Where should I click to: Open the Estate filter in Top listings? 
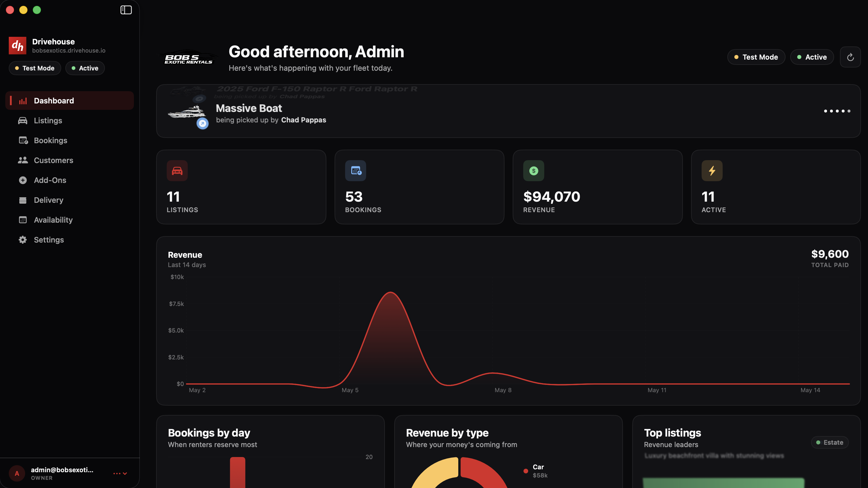click(x=830, y=442)
